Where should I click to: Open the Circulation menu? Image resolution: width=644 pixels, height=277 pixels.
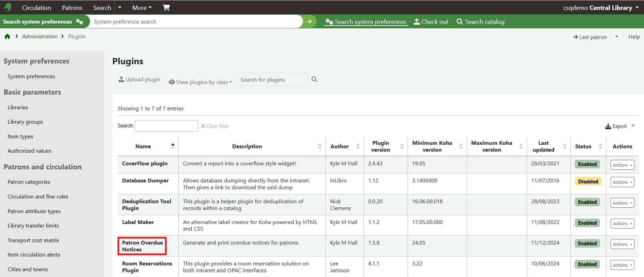(36, 8)
